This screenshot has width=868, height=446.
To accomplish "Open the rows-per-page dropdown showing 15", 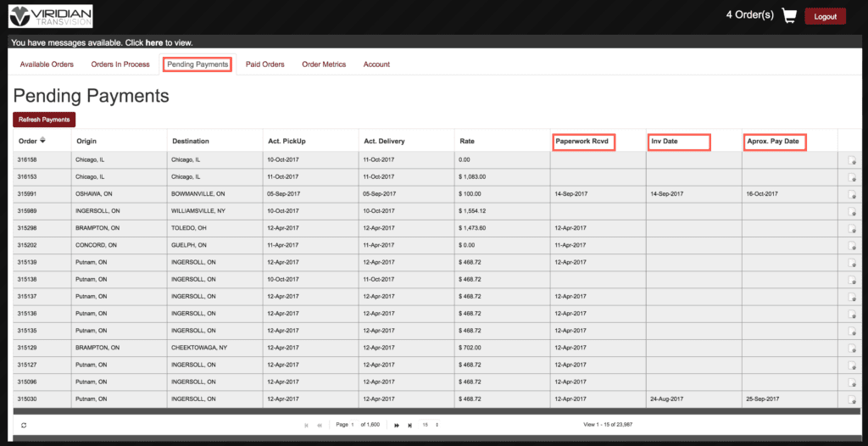I will click(x=430, y=425).
